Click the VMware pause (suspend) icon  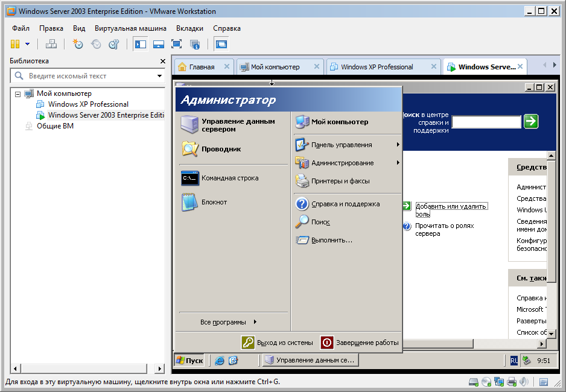15,45
